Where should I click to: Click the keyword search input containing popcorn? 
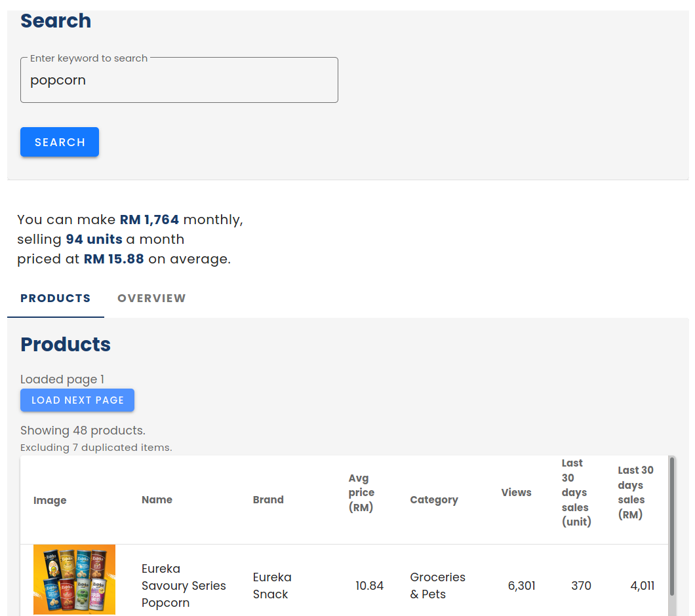point(179,80)
